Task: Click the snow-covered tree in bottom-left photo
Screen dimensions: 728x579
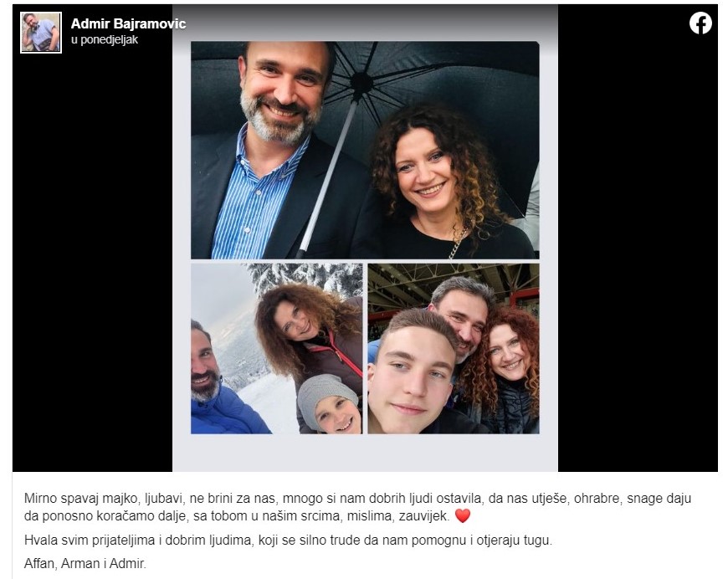Action: [306, 278]
